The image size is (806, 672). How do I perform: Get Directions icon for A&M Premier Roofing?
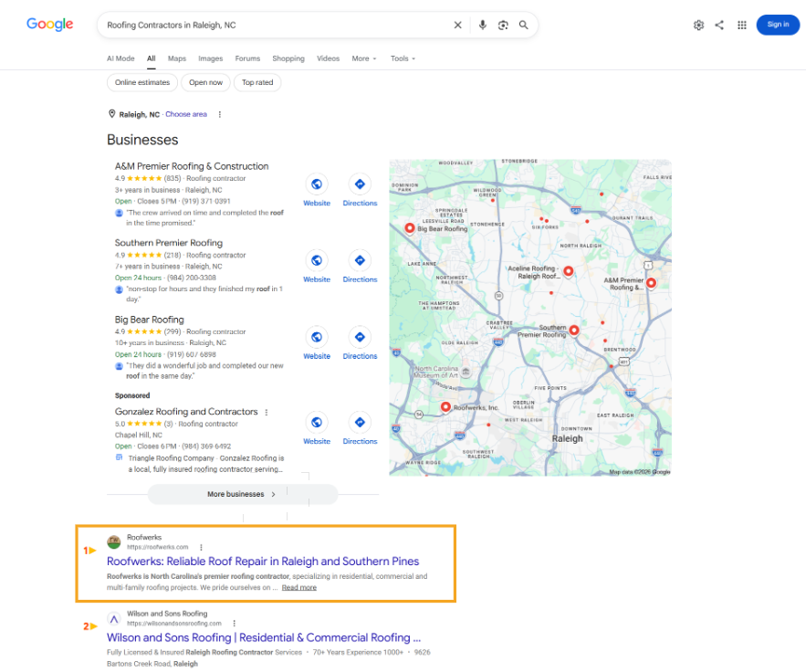pos(360,184)
